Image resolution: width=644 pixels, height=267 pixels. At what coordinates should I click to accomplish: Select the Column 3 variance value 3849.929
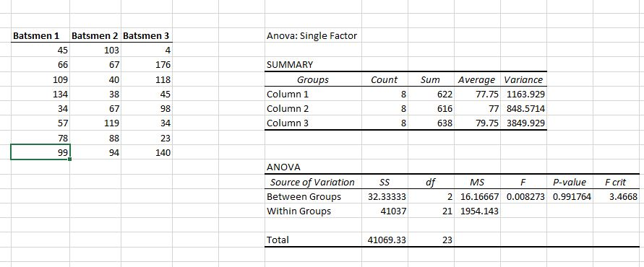point(523,123)
